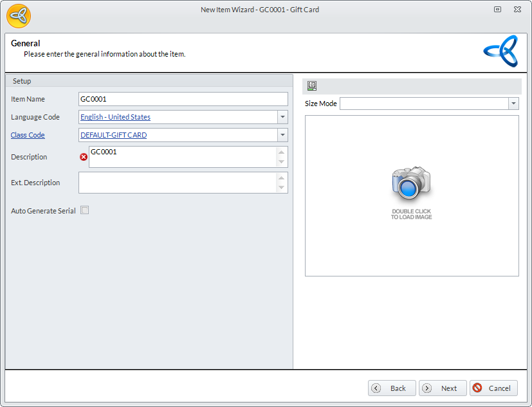The height and width of the screenshot is (407, 532).
Task: Open the Size Mode dropdown
Action: 513,104
